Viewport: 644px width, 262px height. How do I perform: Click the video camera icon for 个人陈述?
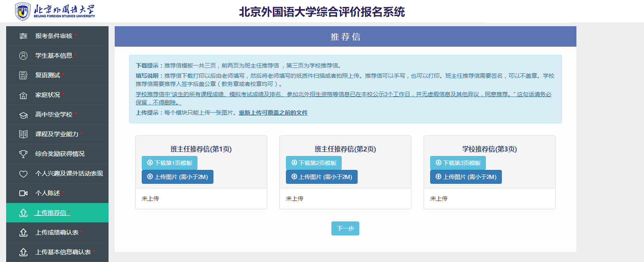point(23,193)
